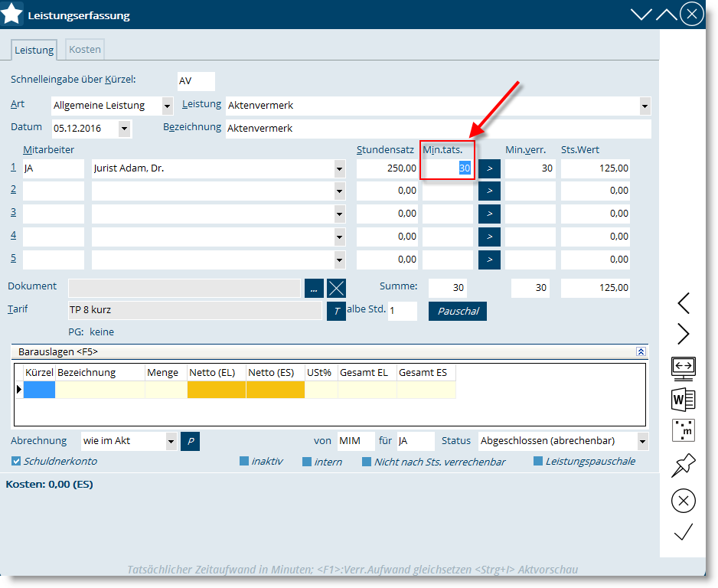
Task: Click the Pauschal button
Action: click(458, 312)
